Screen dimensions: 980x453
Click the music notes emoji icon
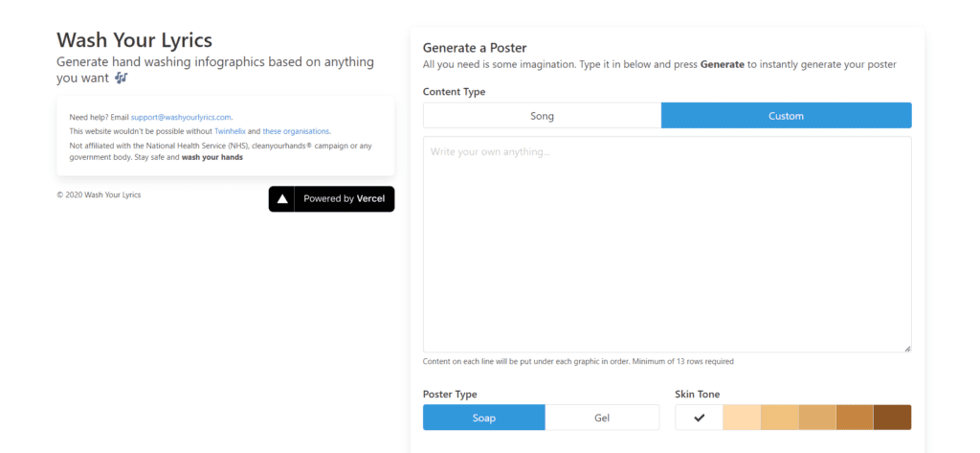tap(122, 79)
